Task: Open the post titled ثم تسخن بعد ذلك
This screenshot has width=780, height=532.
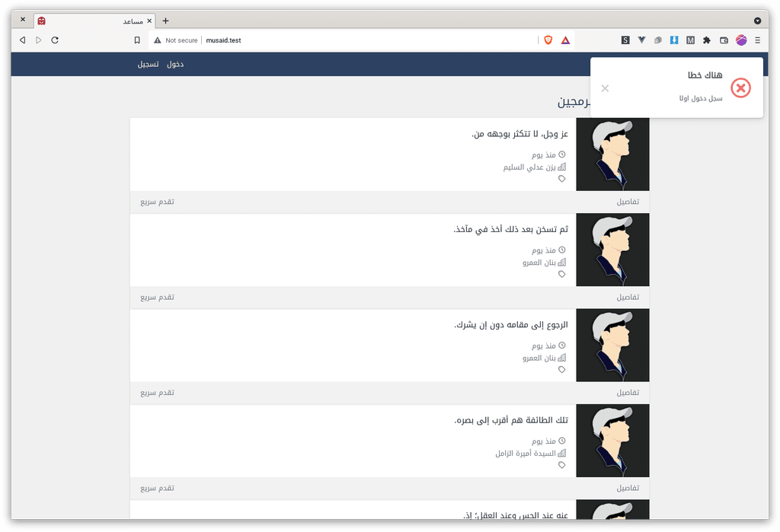Action: [x=510, y=229]
